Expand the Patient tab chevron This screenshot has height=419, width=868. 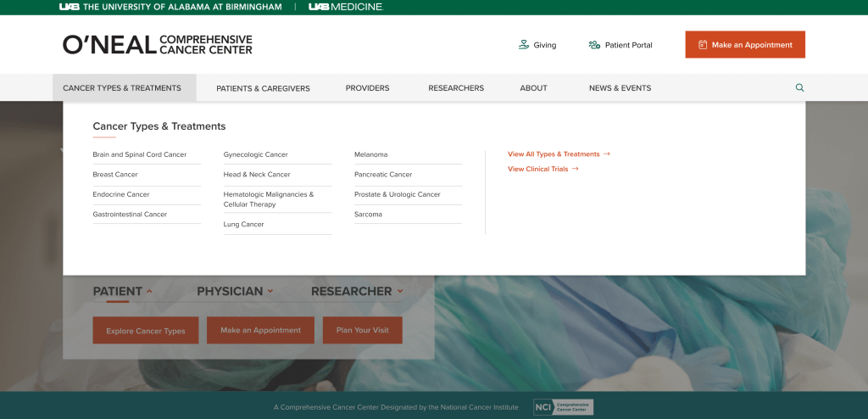(150, 291)
